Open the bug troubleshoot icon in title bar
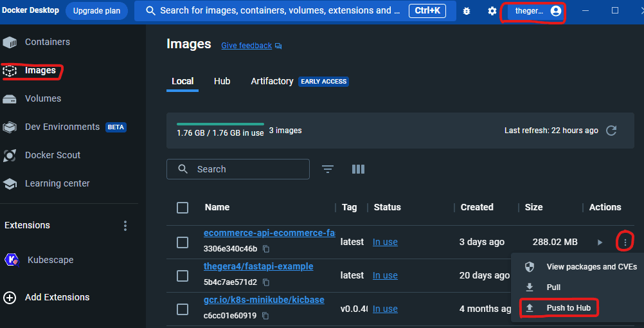Screen dimensions: 644x328 coord(467,11)
